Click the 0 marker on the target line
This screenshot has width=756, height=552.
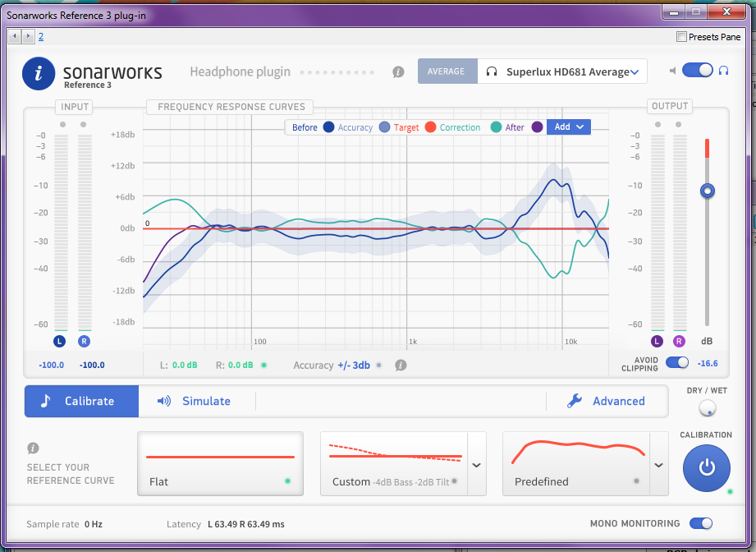(x=148, y=223)
